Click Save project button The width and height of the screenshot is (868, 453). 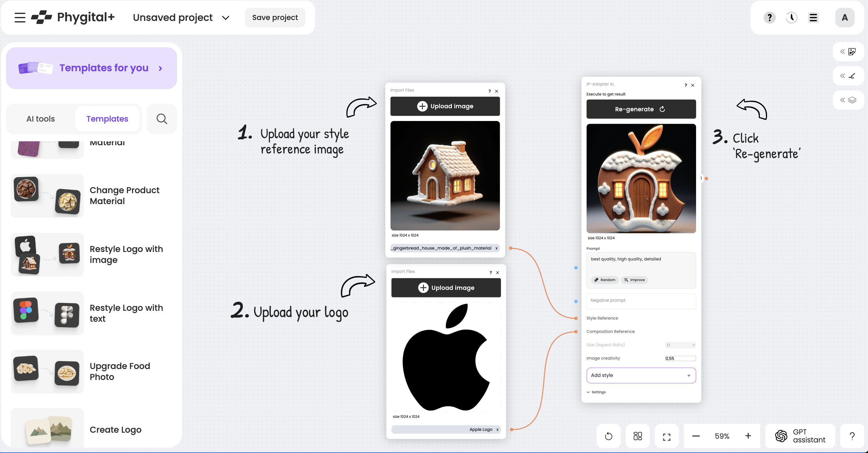tap(274, 18)
